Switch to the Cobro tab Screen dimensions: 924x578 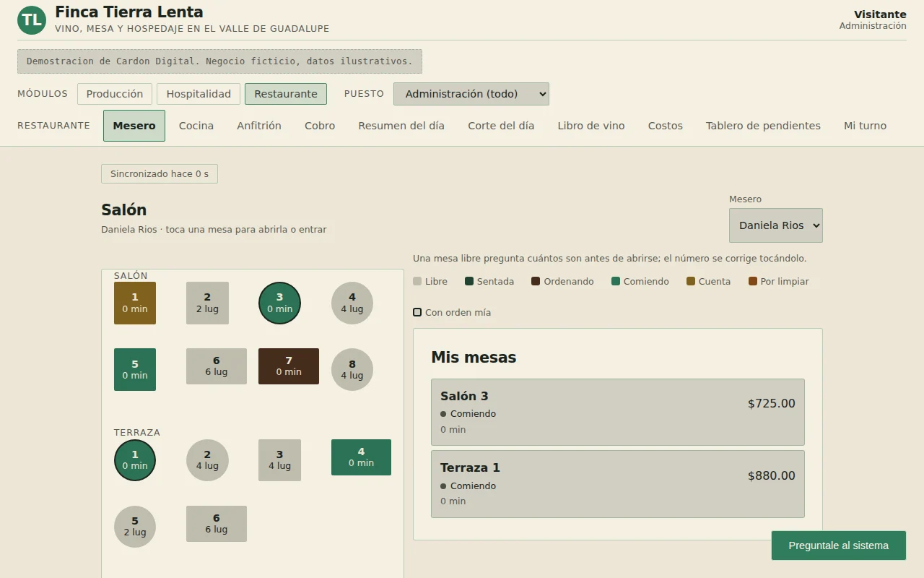320,126
